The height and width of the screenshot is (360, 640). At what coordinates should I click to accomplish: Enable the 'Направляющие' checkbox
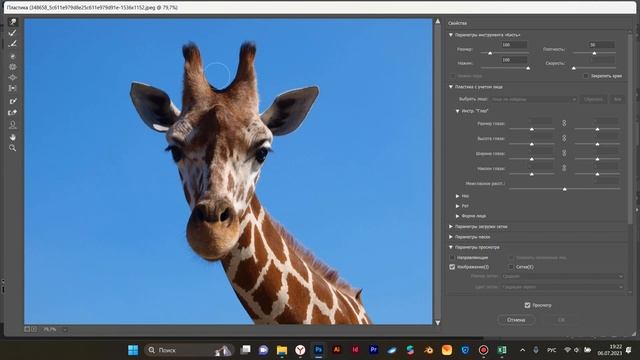click(x=452, y=258)
